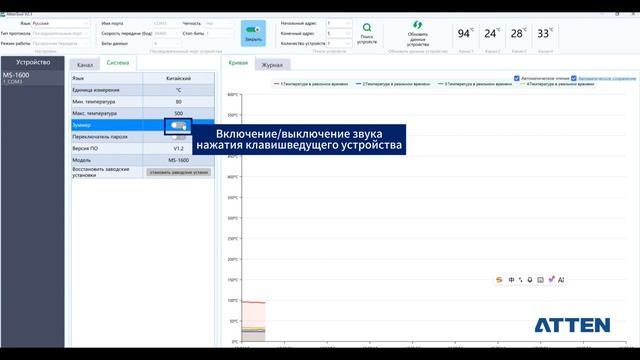Toggle the Переключатель пароля switch
The image size is (640, 360).
coord(178,137)
